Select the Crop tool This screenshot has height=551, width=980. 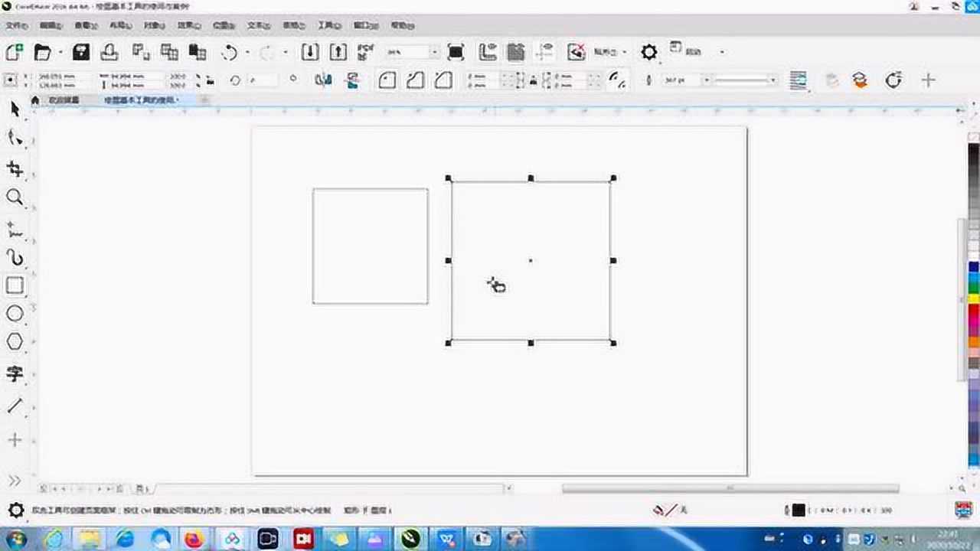(15, 169)
